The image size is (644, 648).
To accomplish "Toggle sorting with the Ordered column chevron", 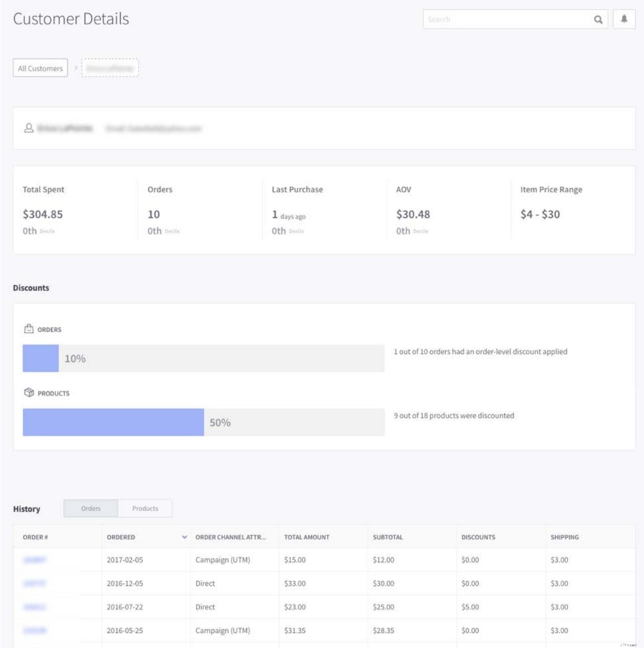I will point(185,537).
